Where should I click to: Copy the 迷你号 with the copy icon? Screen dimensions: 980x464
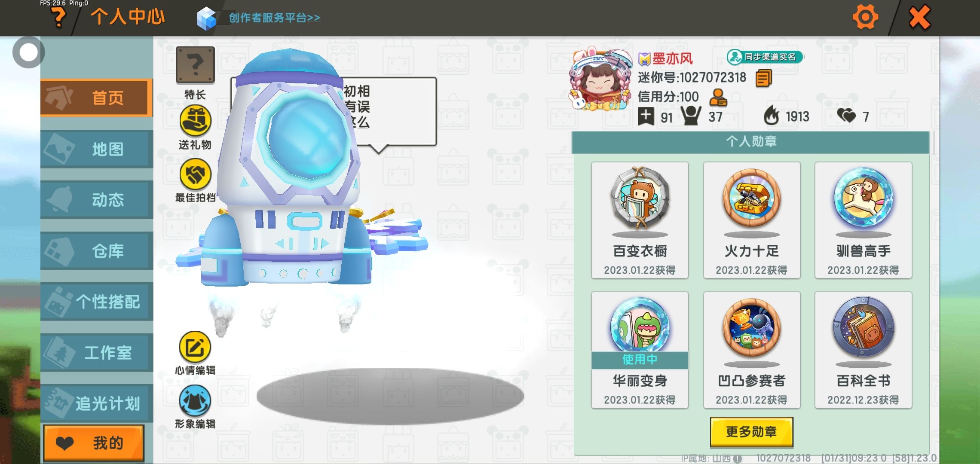click(763, 78)
